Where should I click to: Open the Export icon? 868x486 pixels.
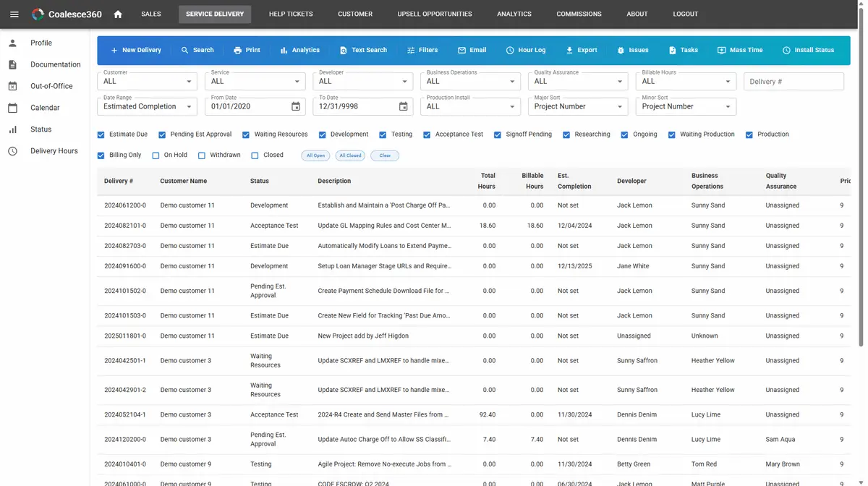pyautogui.click(x=569, y=50)
